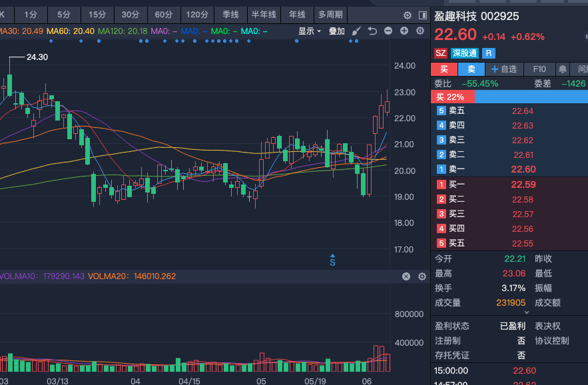Click the 最高 23.06 value
The image size is (588, 385).
point(514,274)
